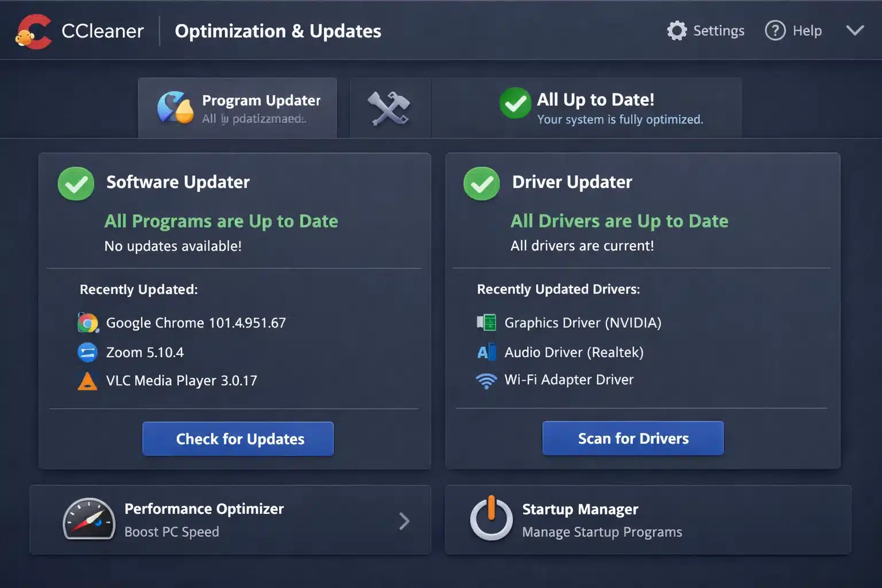Click the NVIDIA Graphics Driver icon
This screenshot has width=882, height=588.
487,322
